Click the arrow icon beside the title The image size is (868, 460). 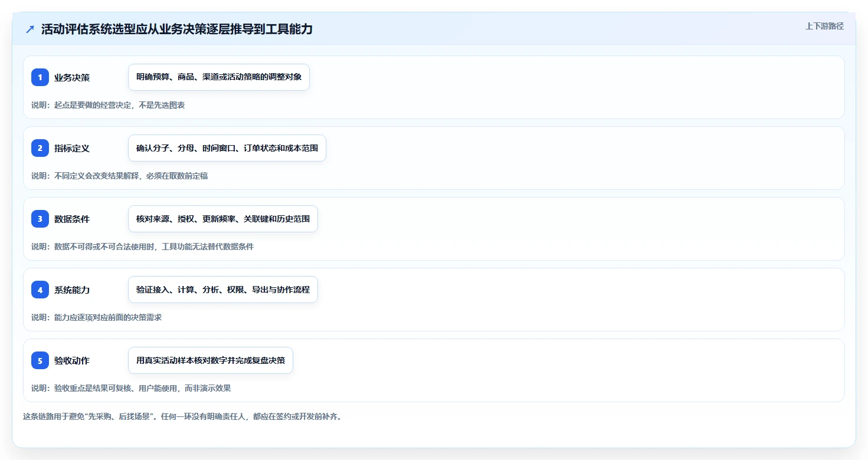(x=30, y=29)
